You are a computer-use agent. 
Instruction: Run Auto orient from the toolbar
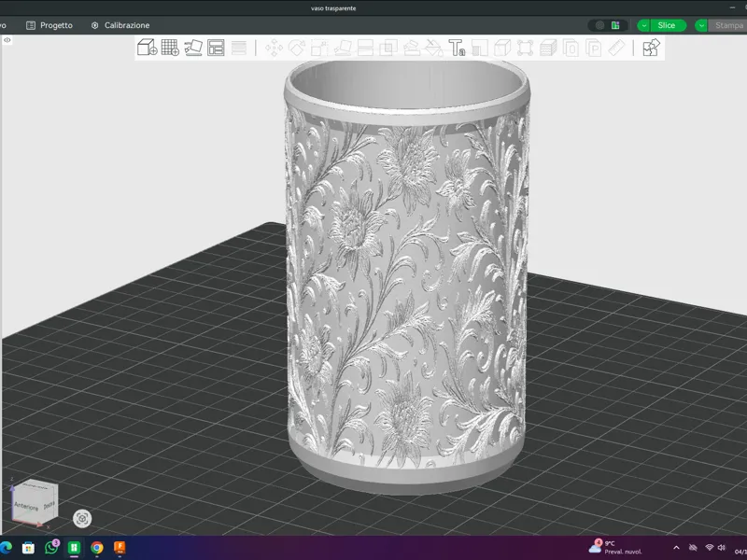[x=193, y=48]
